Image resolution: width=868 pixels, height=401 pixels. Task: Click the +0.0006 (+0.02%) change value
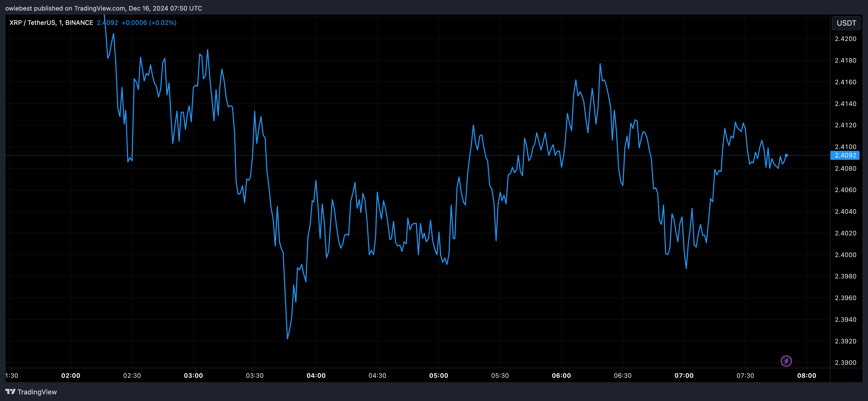149,22
